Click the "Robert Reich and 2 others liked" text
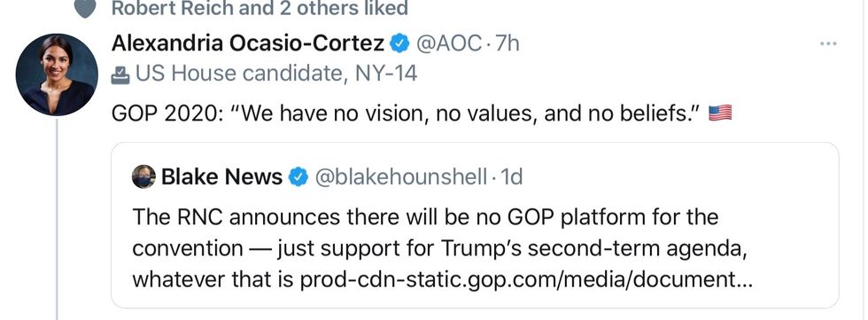 260,8
